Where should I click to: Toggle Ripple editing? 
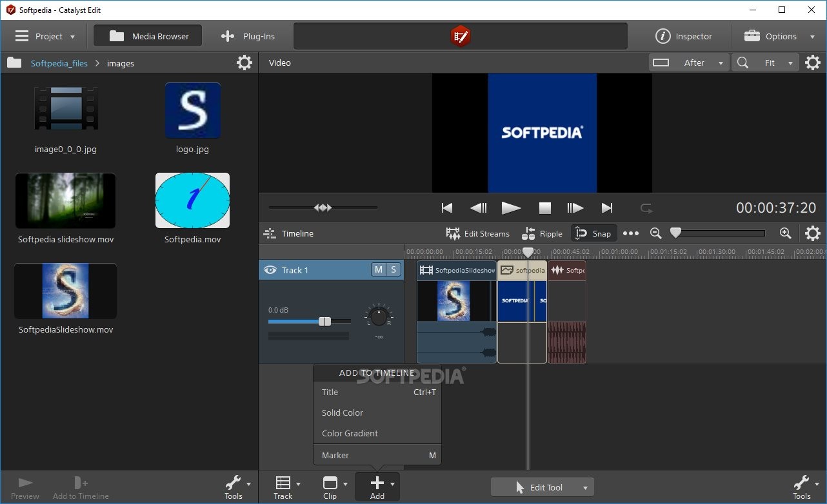543,233
